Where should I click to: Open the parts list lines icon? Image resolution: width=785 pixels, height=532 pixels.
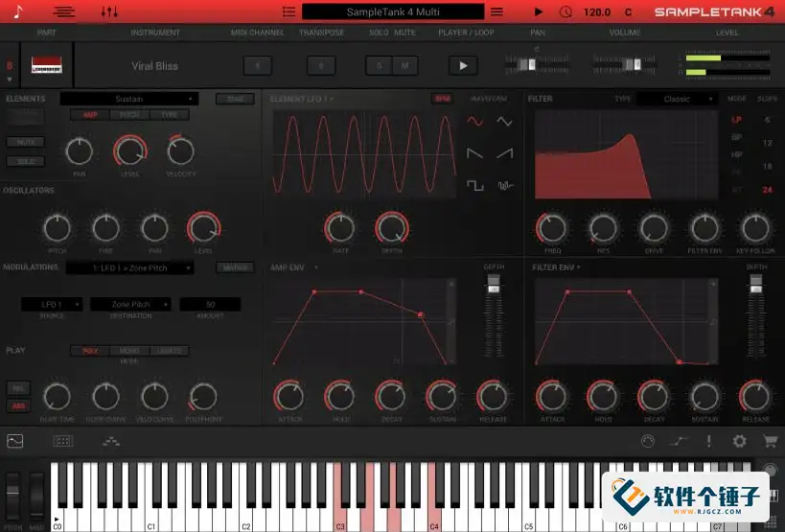point(64,12)
